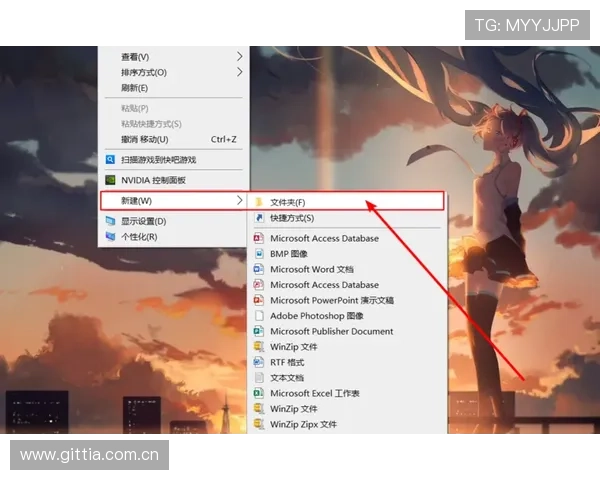Open the 查看(V) menu entry
The image size is (600, 480).
click(x=174, y=57)
